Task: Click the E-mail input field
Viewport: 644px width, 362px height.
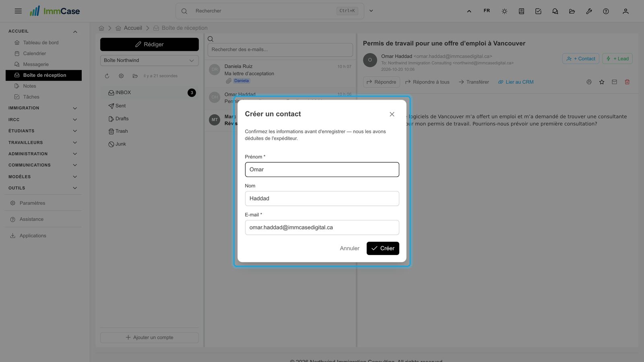Action: (x=322, y=227)
